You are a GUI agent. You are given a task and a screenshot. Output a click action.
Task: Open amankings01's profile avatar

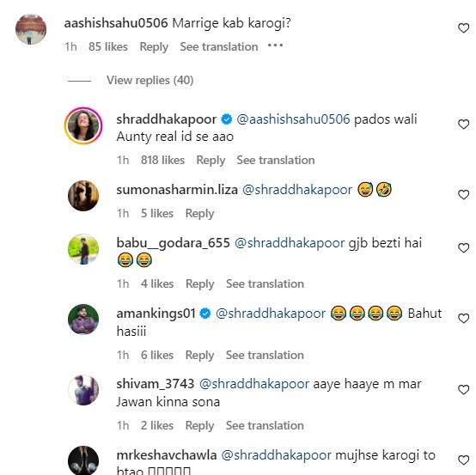pyautogui.click(x=83, y=320)
